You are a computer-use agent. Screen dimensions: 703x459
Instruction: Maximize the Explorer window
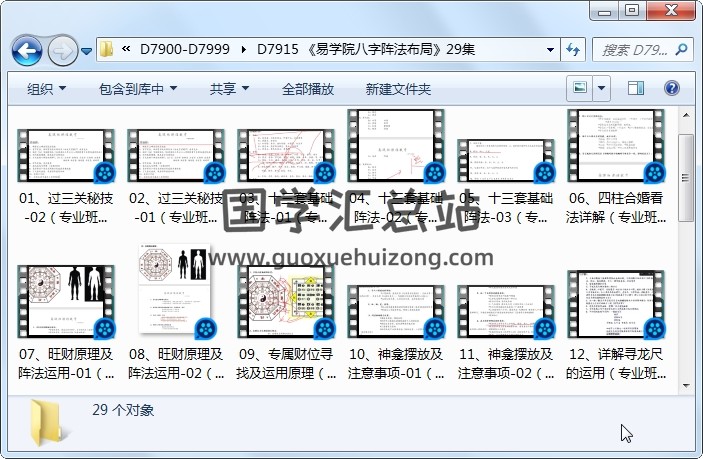point(633,11)
